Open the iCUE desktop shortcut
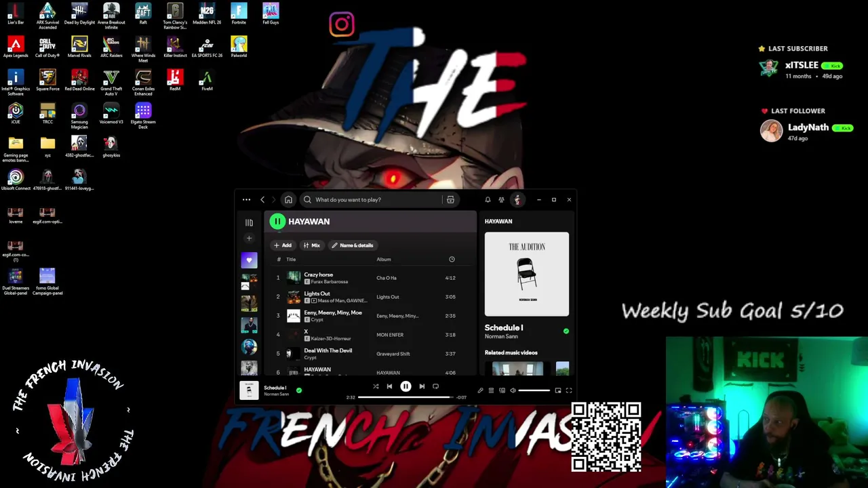 (x=16, y=113)
